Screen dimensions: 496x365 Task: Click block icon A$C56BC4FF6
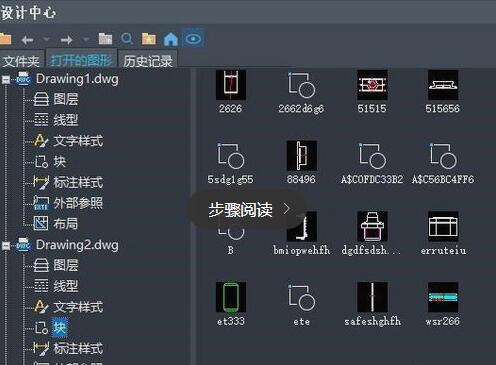click(443, 156)
